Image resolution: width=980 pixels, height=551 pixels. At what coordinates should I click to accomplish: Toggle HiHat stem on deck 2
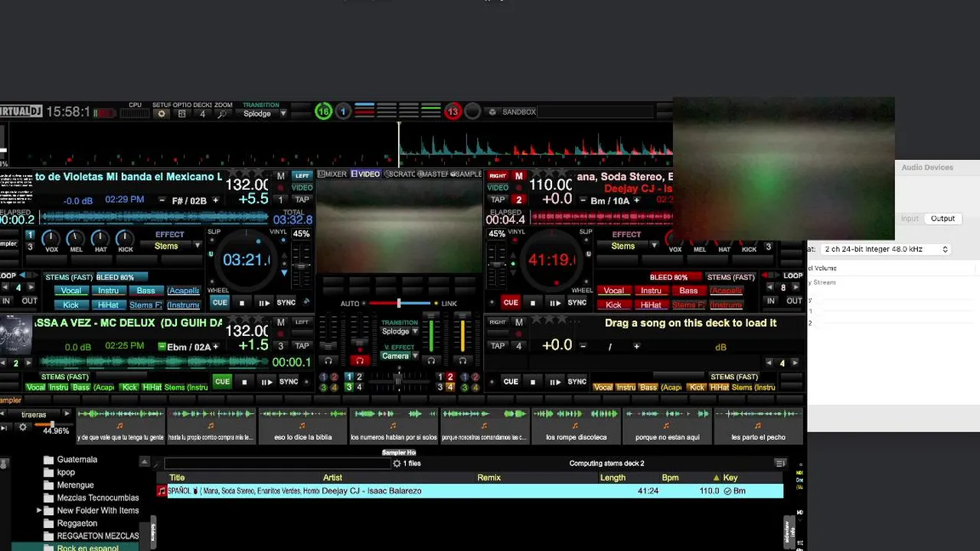click(651, 305)
